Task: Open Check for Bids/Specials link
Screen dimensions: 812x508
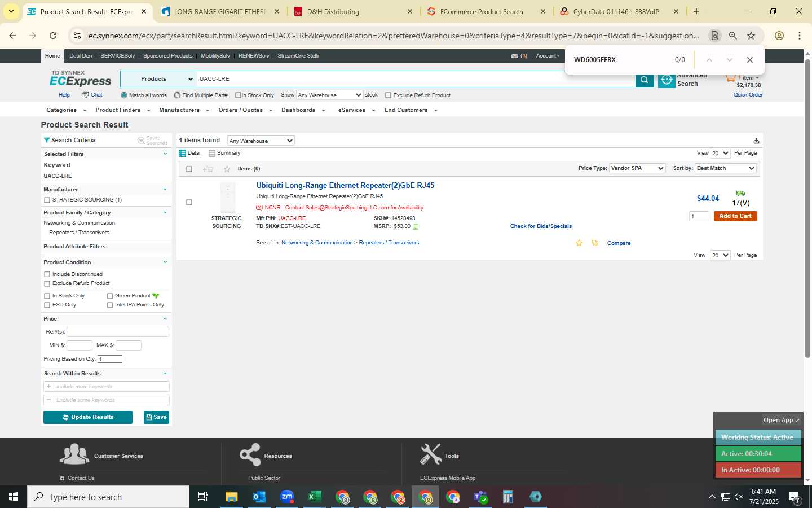Action: pos(541,226)
